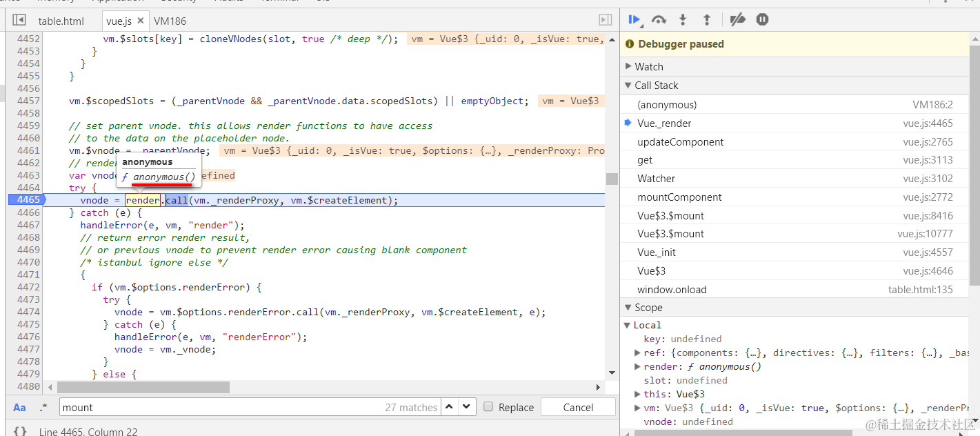Select Vue$3.$mount frame at vue.js:8416
Image resolution: width=980 pixels, height=436 pixels.
(x=794, y=216)
